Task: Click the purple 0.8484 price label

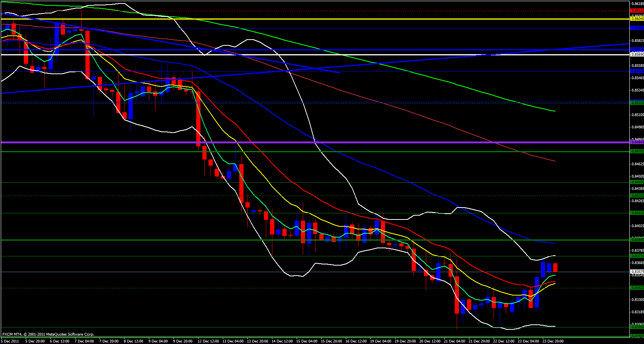Action: (x=637, y=142)
